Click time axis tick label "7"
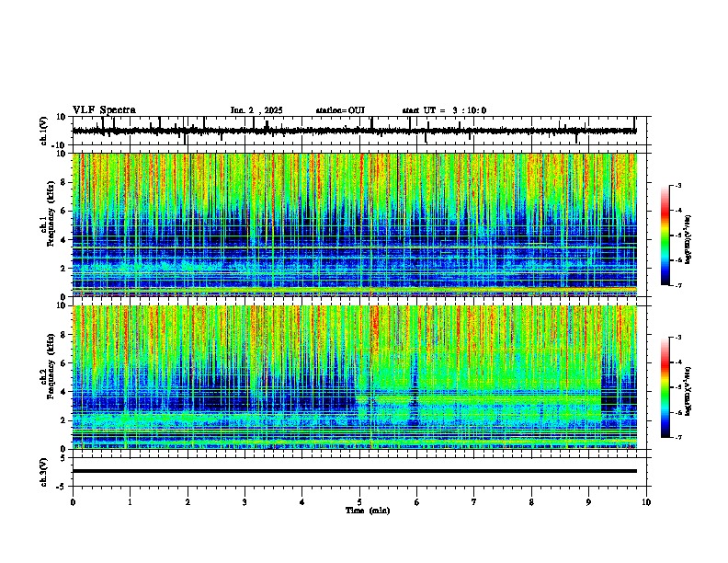The height and width of the screenshot is (563, 728). pos(474,502)
